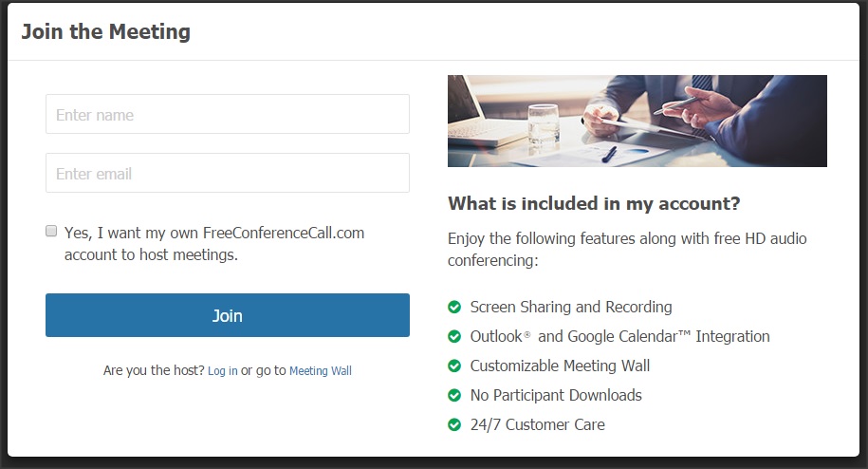This screenshot has width=868, height=469.
Task: Click the 'Yes, I want my own' checkbox label
Action: pyautogui.click(x=214, y=244)
